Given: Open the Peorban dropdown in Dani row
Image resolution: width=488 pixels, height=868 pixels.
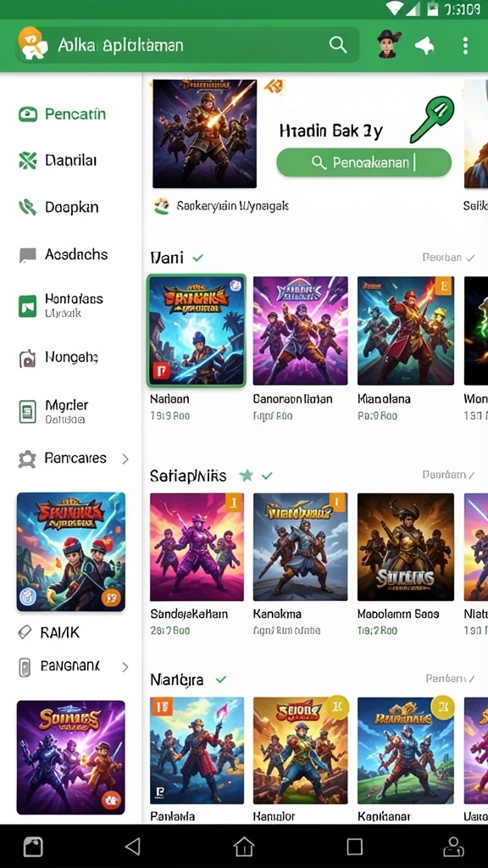Looking at the screenshot, I should (x=449, y=258).
